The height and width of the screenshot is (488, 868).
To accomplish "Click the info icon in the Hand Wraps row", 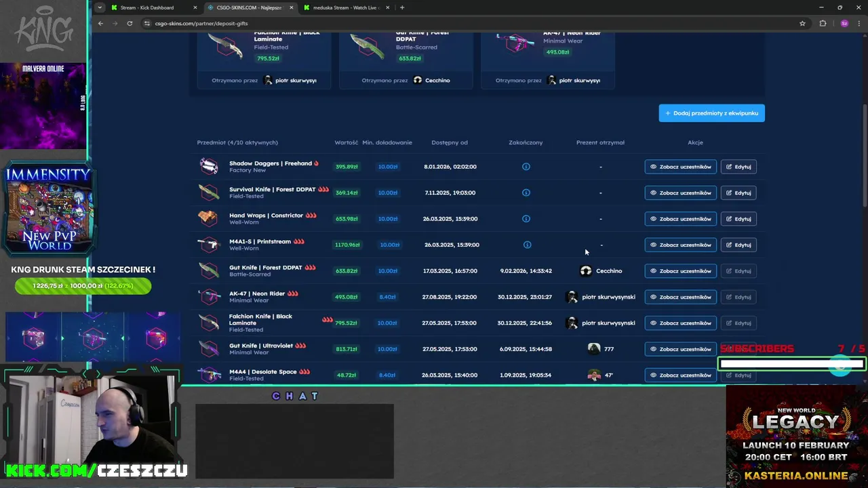I will (x=526, y=219).
